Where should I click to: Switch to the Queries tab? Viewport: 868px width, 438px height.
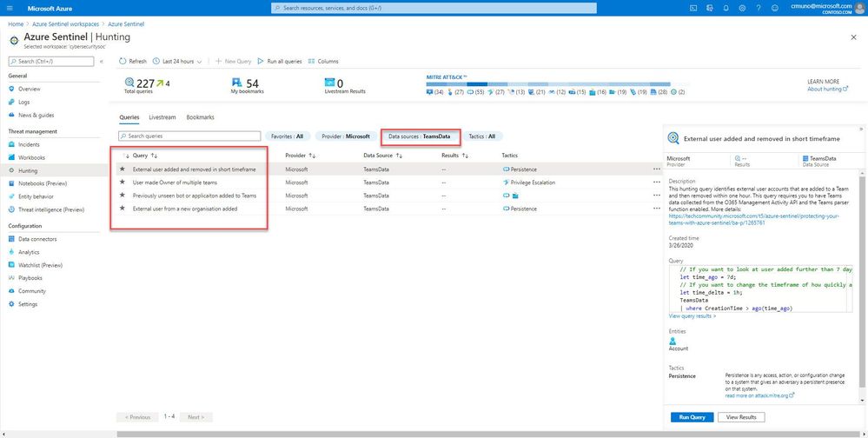(x=129, y=117)
